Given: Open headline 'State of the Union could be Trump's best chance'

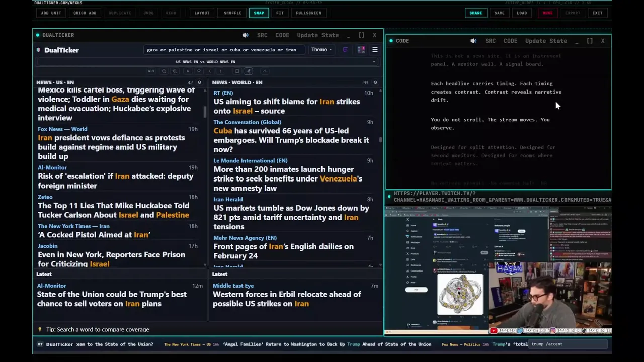Looking at the screenshot, I should coord(112,299).
